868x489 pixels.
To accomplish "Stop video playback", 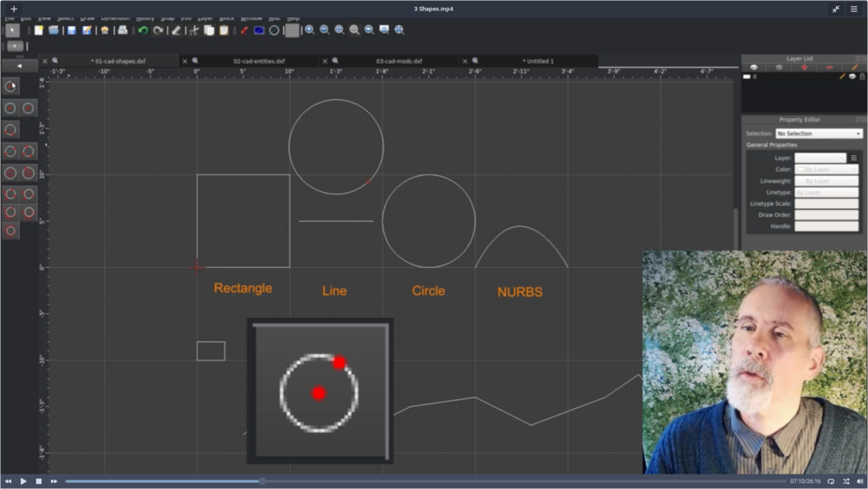I will [39, 481].
